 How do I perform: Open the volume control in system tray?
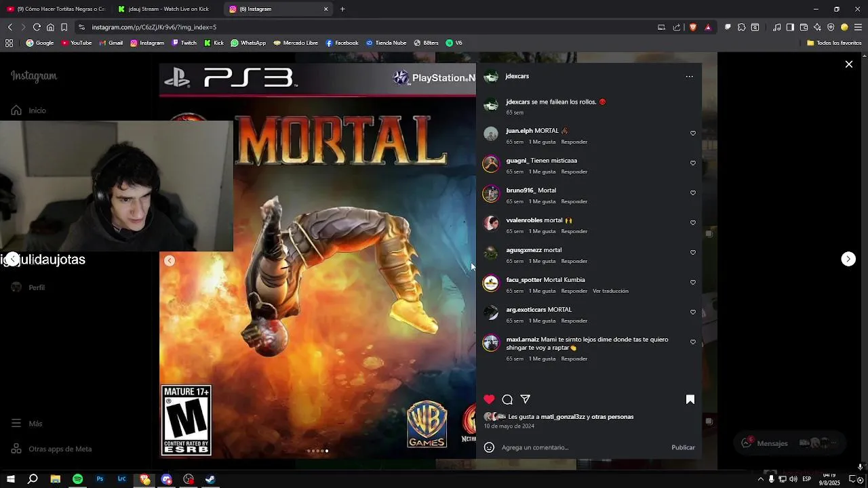[x=793, y=479]
